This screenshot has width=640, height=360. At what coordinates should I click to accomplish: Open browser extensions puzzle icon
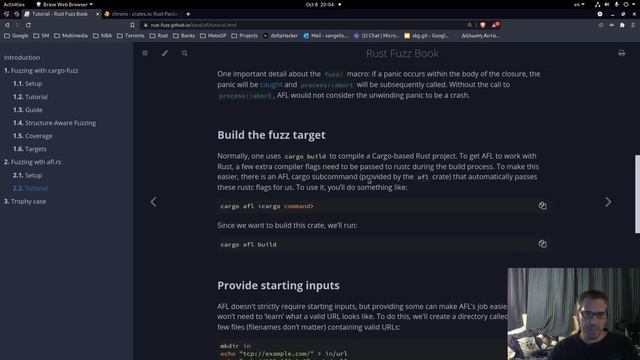622,25
